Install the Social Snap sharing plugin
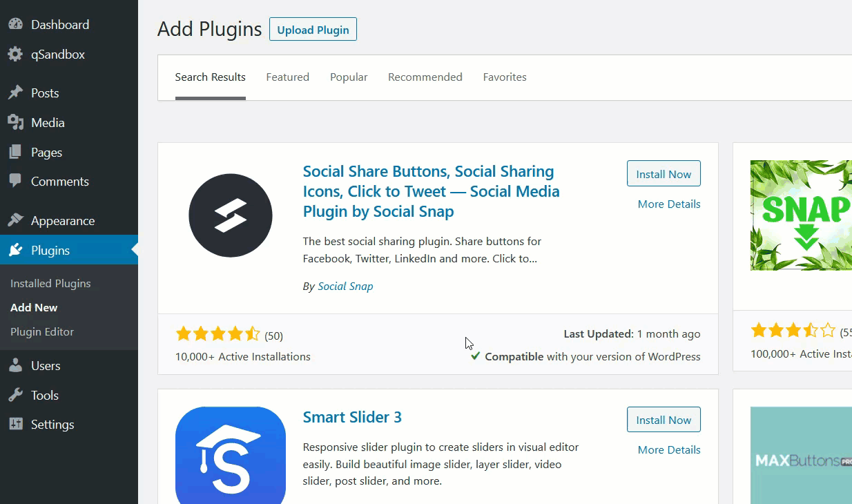 pyautogui.click(x=663, y=173)
